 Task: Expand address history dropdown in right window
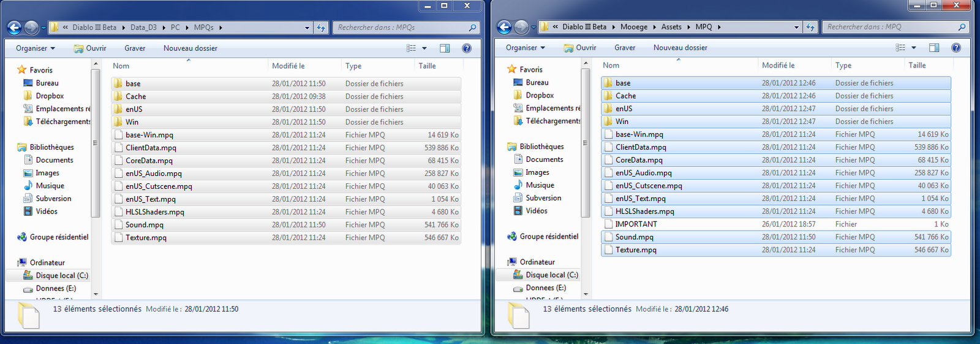(797, 27)
